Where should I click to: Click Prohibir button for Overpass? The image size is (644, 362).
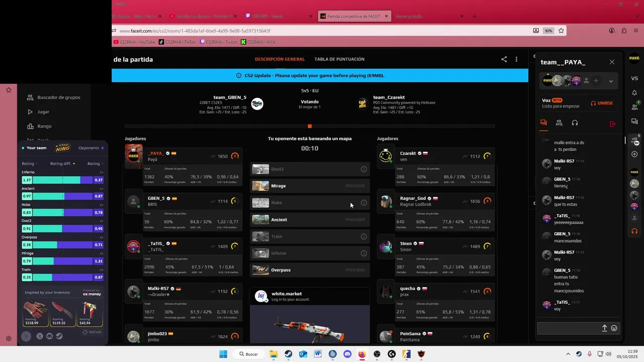[355, 270]
